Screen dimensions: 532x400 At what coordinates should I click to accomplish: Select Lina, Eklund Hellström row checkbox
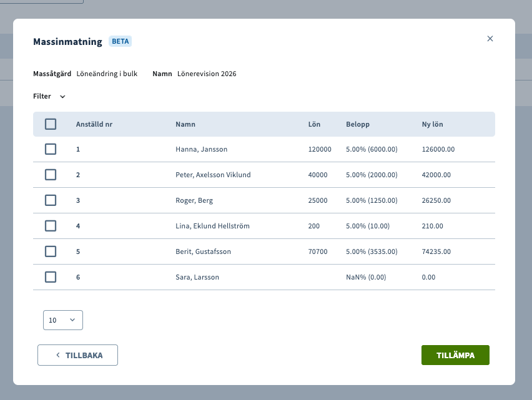click(x=51, y=226)
